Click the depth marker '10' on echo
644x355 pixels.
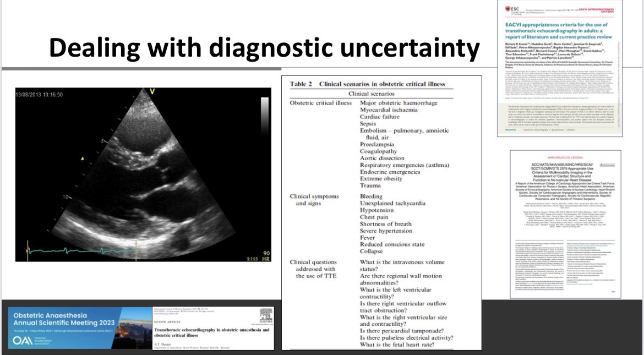click(66, 197)
